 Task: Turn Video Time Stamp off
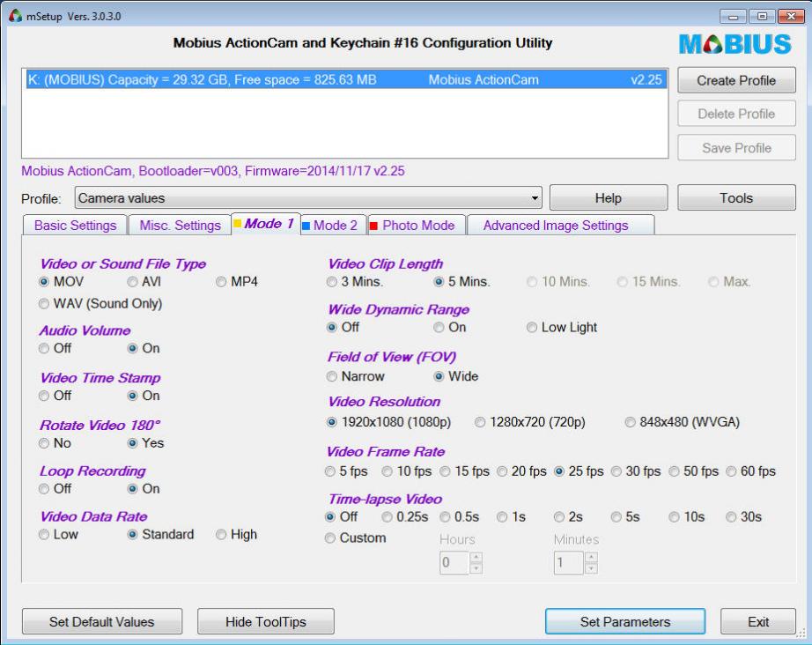[46, 396]
